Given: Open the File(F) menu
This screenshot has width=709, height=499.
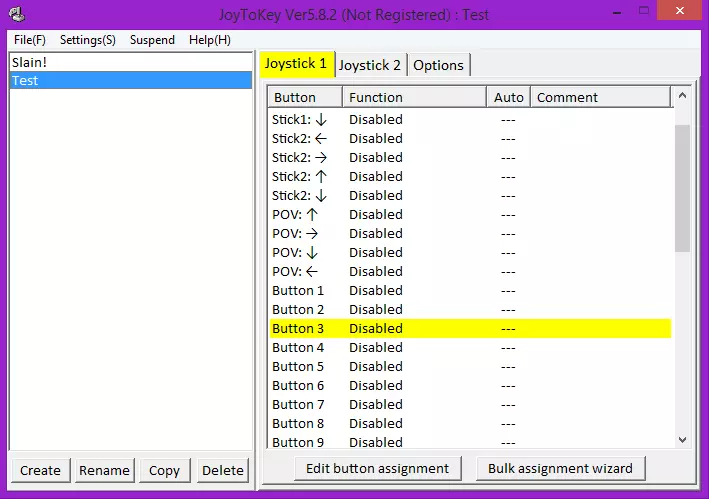Looking at the screenshot, I should point(29,40).
